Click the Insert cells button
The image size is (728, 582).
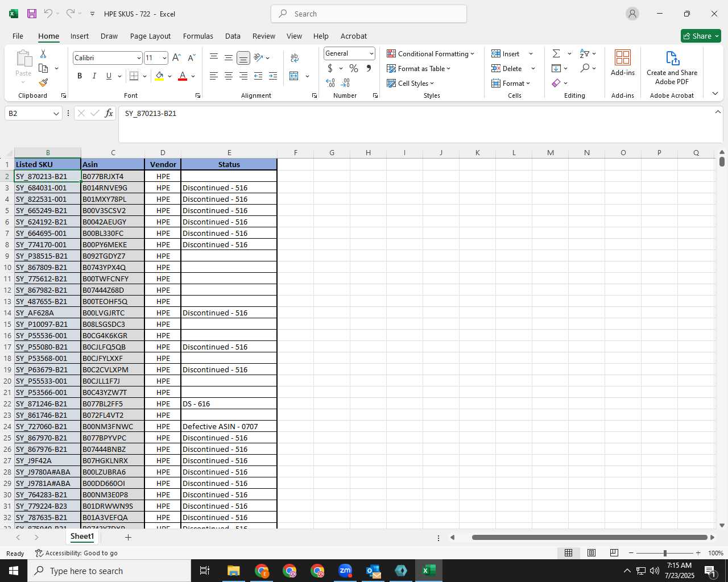pos(506,53)
